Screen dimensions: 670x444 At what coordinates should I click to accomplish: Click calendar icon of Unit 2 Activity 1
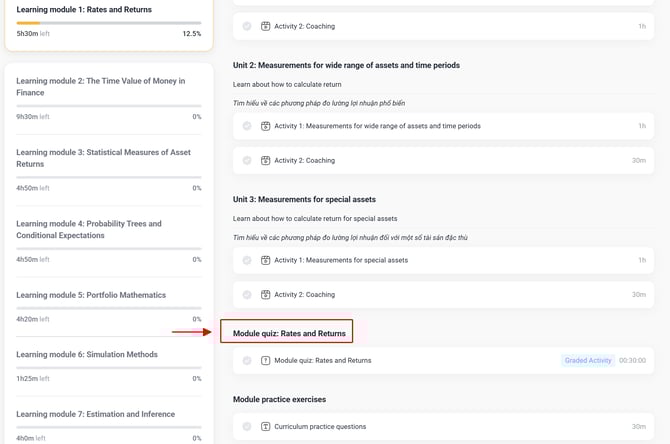[x=266, y=126]
